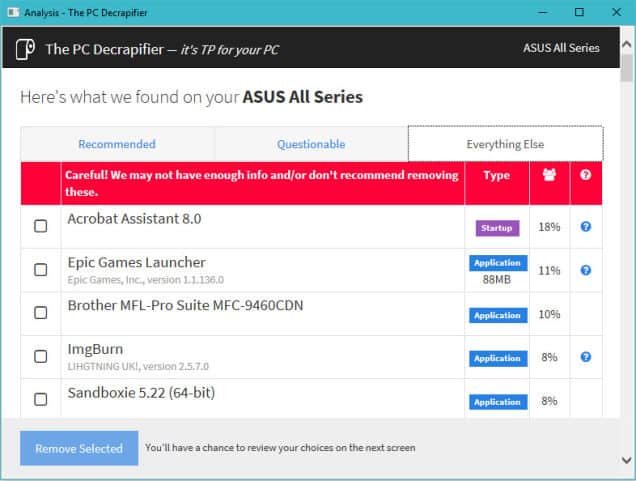Screen dimensions: 636x481
Task: Click the scrollbar up arrow
Action: (627, 43)
